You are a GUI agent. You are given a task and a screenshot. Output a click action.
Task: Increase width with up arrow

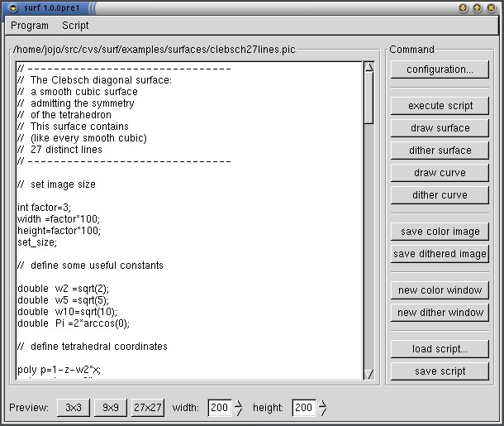point(238,404)
